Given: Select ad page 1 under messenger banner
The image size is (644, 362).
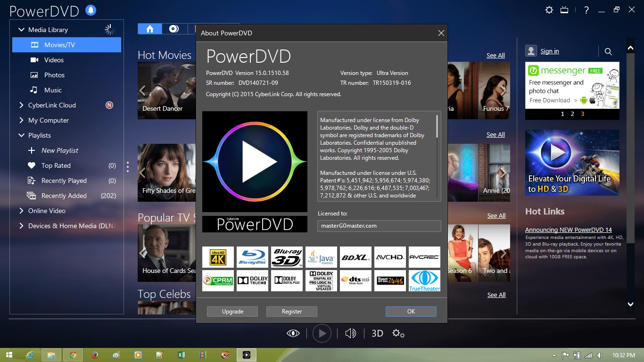Looking at the screenshot, I should [562, 114].
